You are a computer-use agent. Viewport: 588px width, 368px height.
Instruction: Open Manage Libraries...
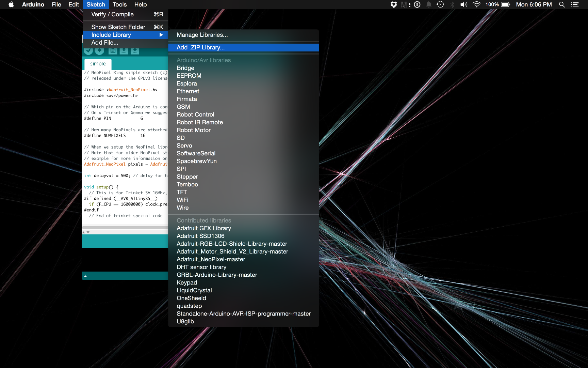(243, 35)
